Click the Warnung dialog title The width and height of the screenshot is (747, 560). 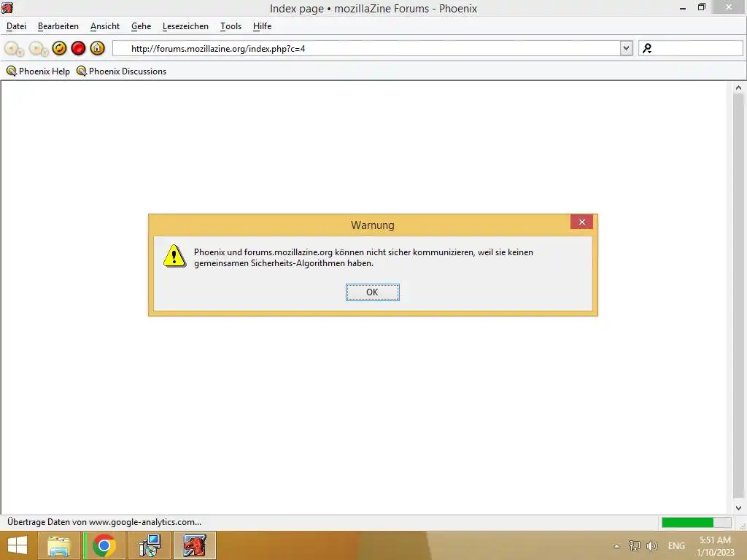(x=373, y=225)
